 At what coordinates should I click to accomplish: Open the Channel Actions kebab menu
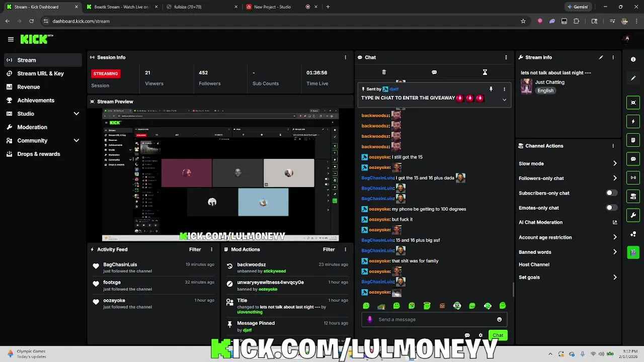tap(613, 146)
